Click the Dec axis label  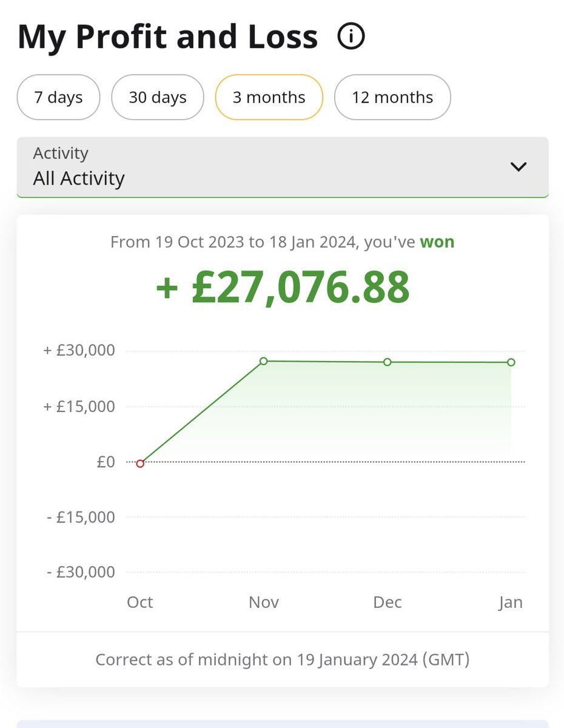point(388,602)
